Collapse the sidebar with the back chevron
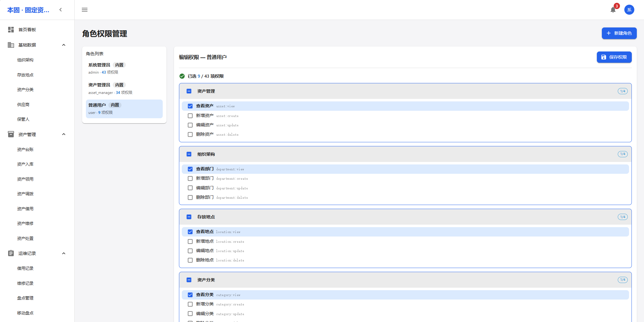Screen dimensions: 644x322 tap(61, 10)
